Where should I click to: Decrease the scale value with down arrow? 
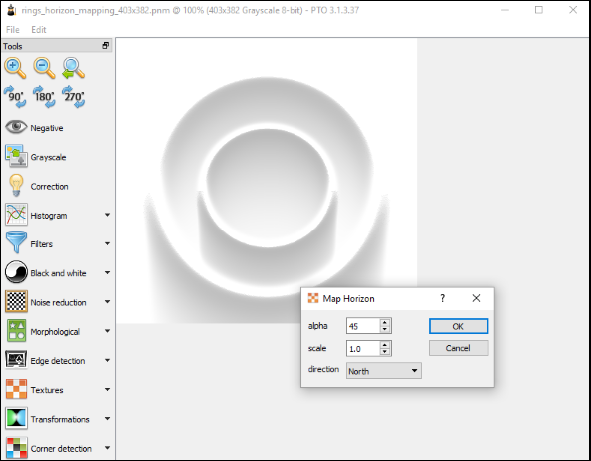pos(384,352)
